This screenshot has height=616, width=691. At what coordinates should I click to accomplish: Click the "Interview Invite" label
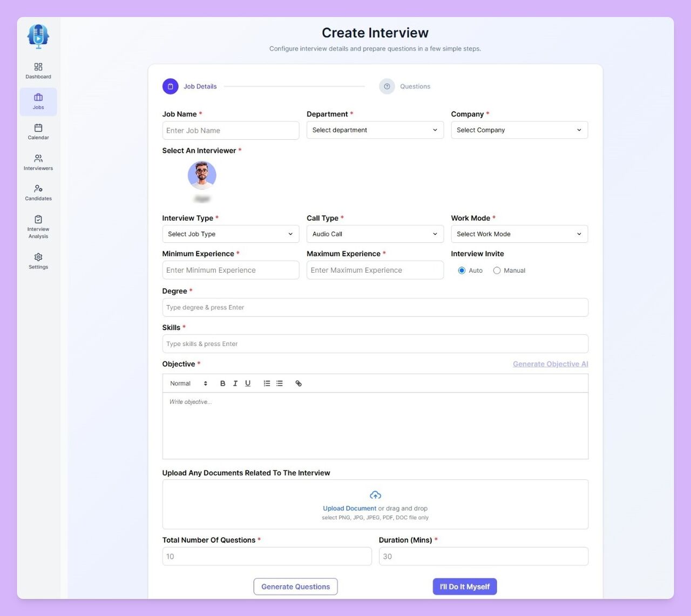coord(478,254)
